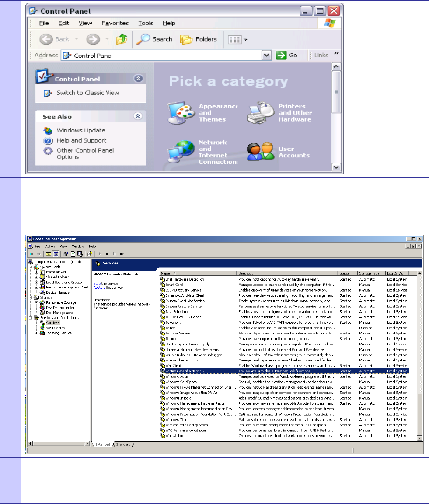Expand the Event Viewer tree node
This screenshot has height=504, width=429.
[x=37, y=272]
